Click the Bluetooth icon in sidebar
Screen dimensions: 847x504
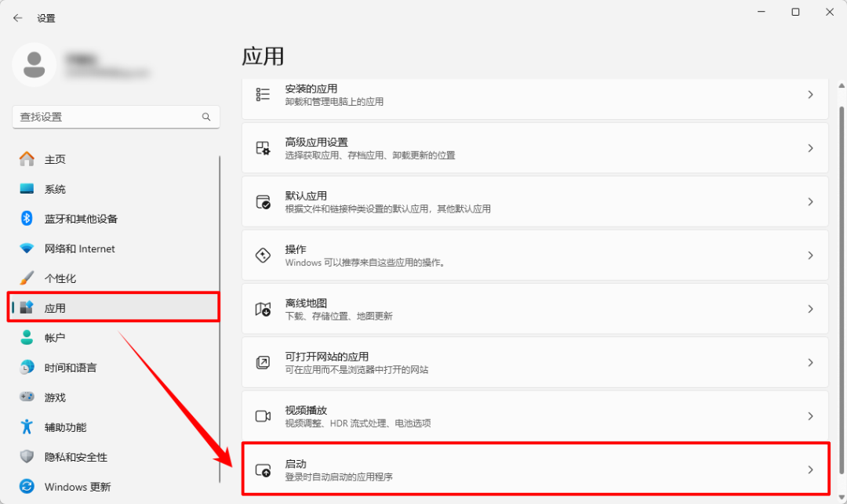(27, 218)
